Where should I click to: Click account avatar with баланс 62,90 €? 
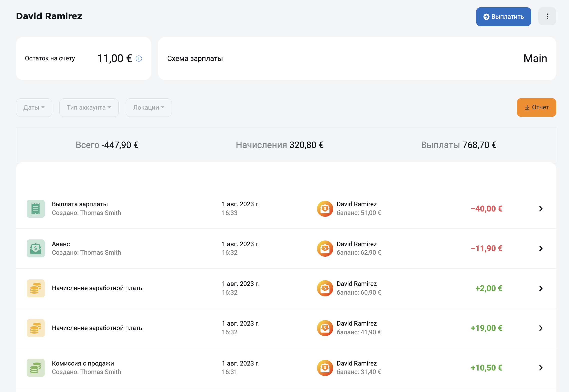click(325, 248)
